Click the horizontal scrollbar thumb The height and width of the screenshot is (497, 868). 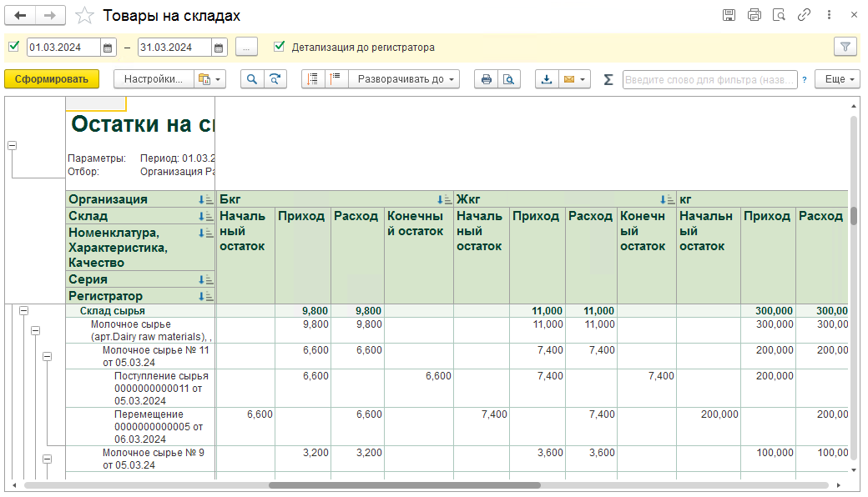pyautogui.click(x=405, y=485)
